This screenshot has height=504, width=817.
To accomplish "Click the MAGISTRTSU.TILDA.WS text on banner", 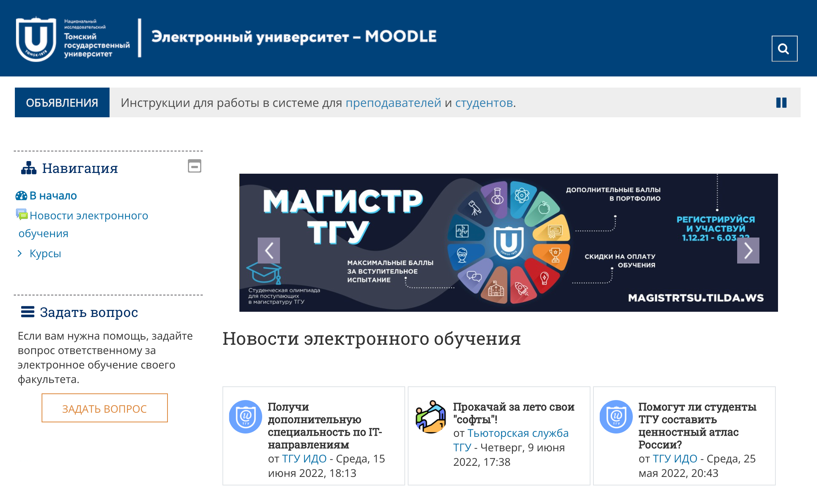I will [696, 298].
